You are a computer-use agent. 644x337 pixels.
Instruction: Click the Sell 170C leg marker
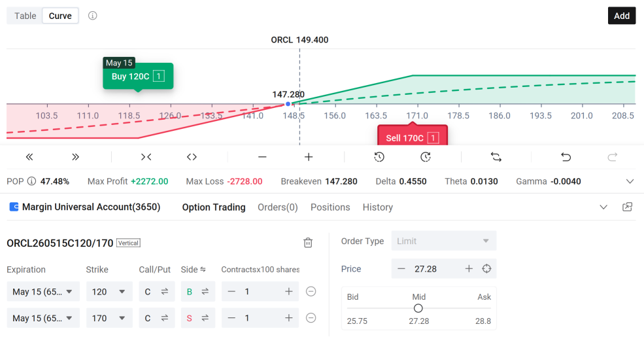pos(413,137)
